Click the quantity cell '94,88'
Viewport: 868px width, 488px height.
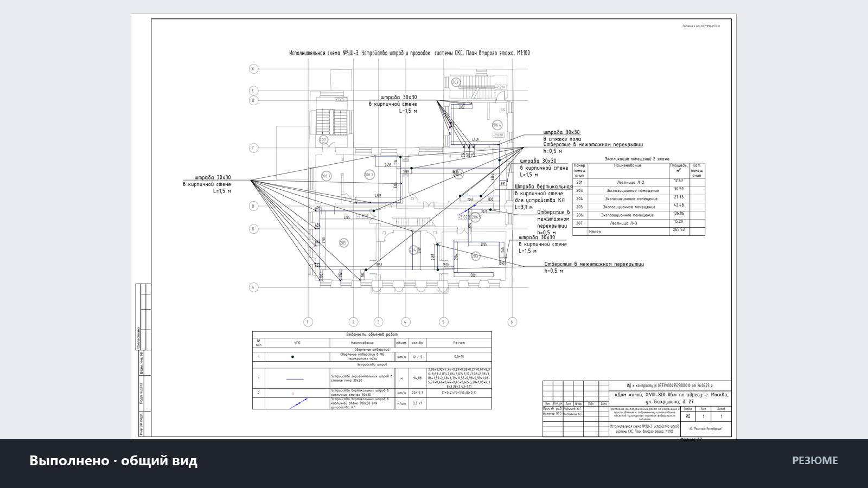tap(417, 378)
